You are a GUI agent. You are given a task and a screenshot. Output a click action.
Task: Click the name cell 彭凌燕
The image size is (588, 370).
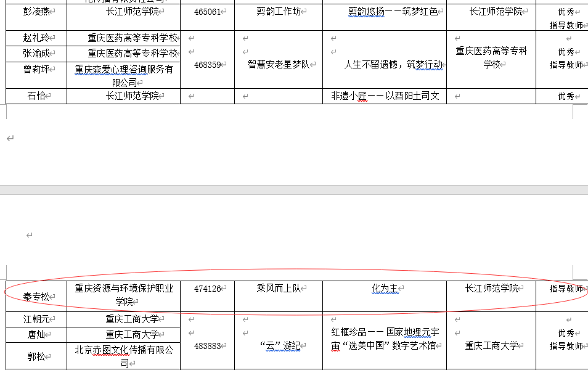coord(36,12)
